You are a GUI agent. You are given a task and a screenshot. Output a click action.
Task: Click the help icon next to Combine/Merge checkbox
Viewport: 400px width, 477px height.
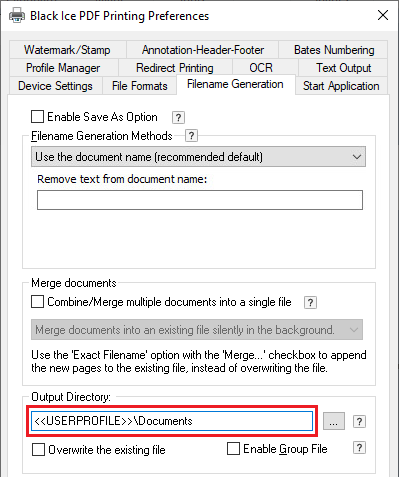[310, 302]
